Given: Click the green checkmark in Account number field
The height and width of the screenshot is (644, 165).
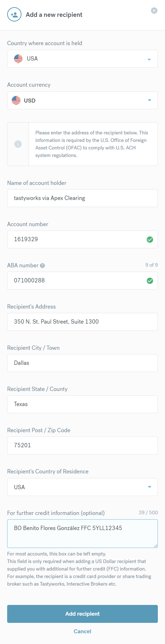Looking at the screenshot, I should tap(150, 239).
